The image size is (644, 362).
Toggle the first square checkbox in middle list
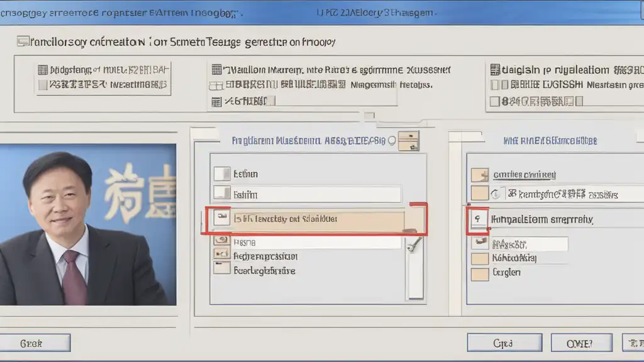222,173
